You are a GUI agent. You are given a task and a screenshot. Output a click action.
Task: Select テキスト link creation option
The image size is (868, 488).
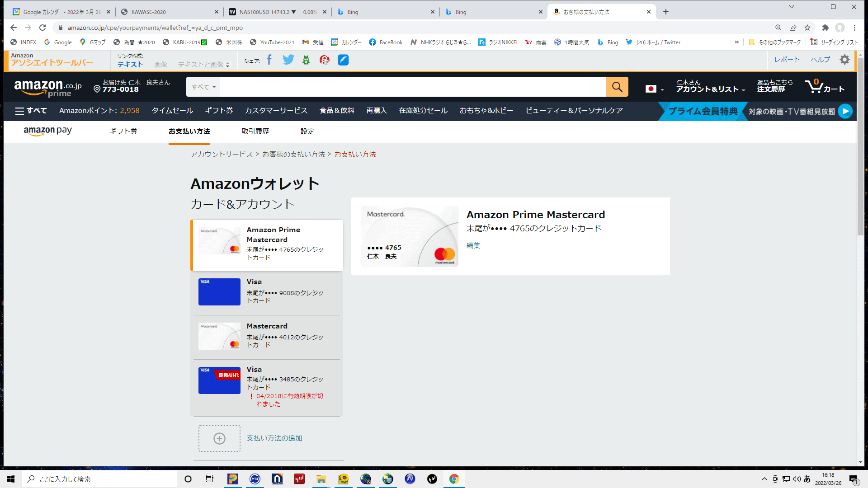[x=130, y=65]
